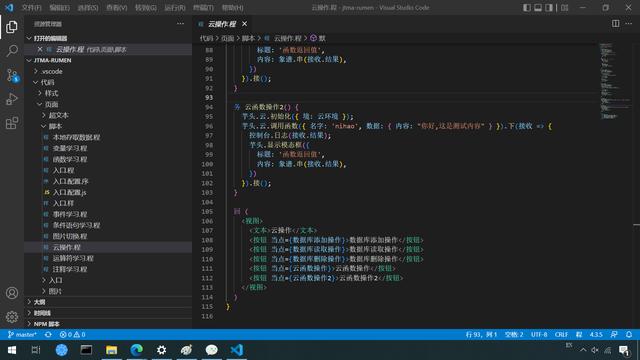The height and width of the screenshot is (360, 640).
Task: Open the 选择(S) menu
Action: point(88,8)
